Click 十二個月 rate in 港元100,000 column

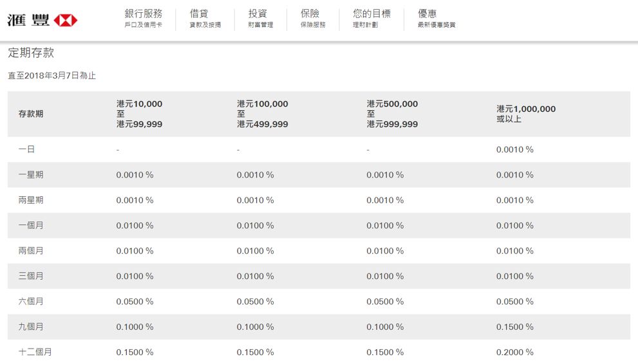coord(255,352)
